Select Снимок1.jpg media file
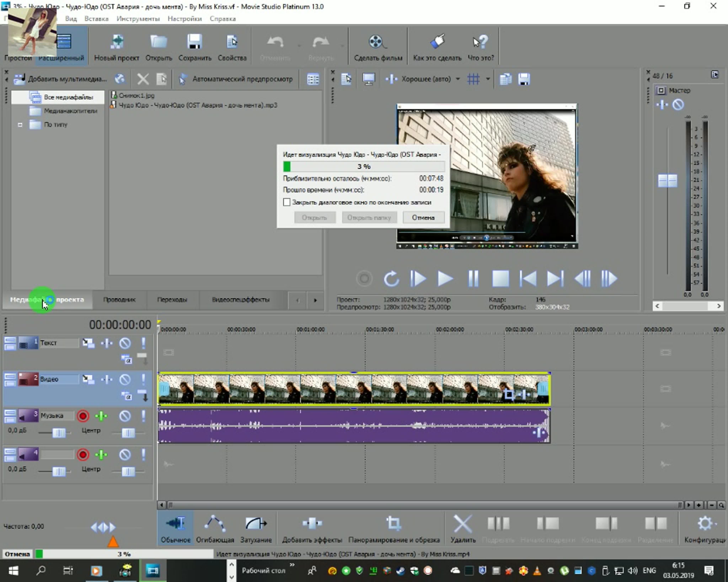Screen dimensions: 728x582 pyautogui.click(x=133, y=96)
